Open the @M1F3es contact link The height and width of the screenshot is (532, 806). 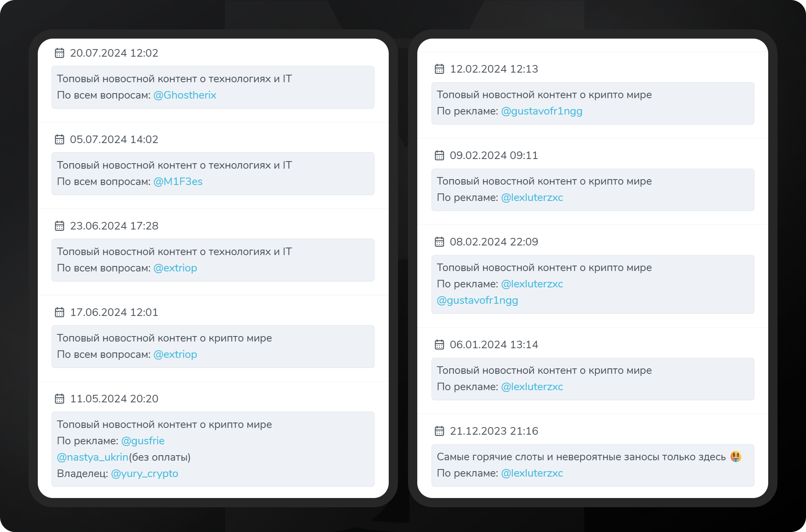[178, 182]
